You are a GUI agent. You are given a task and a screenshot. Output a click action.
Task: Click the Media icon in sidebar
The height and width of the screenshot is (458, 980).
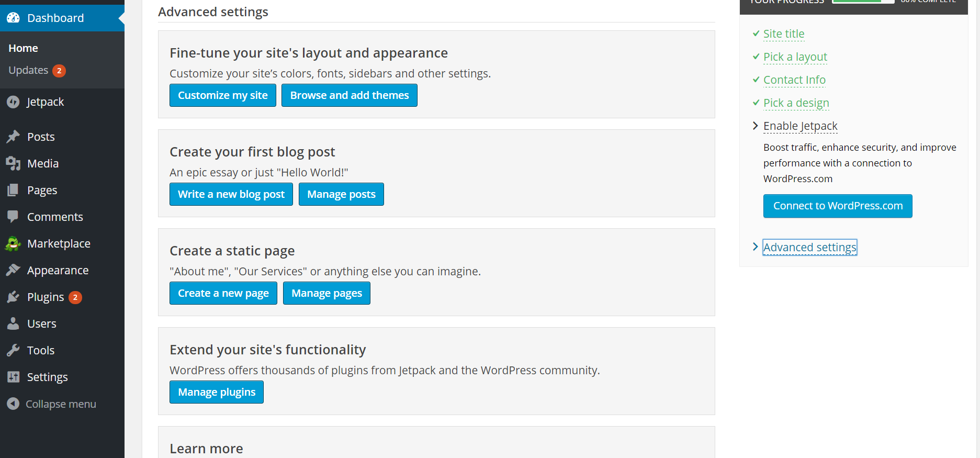(13, 163)
